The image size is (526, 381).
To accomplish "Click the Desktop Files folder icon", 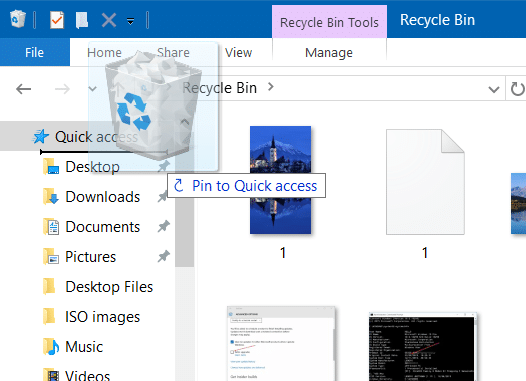I will pos(49,287).
